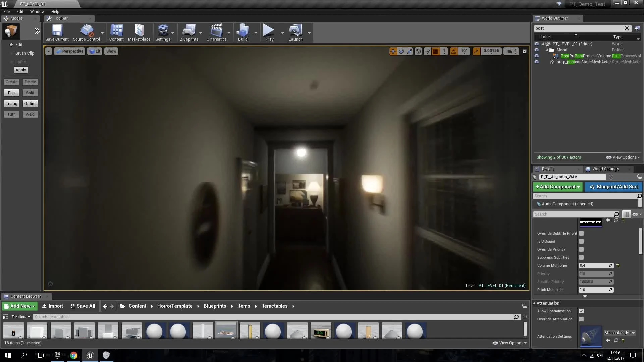Select the clock thumbnail in the Content Browser
Image resolution: width=644 pixels, height=362 pixels.
321,331
